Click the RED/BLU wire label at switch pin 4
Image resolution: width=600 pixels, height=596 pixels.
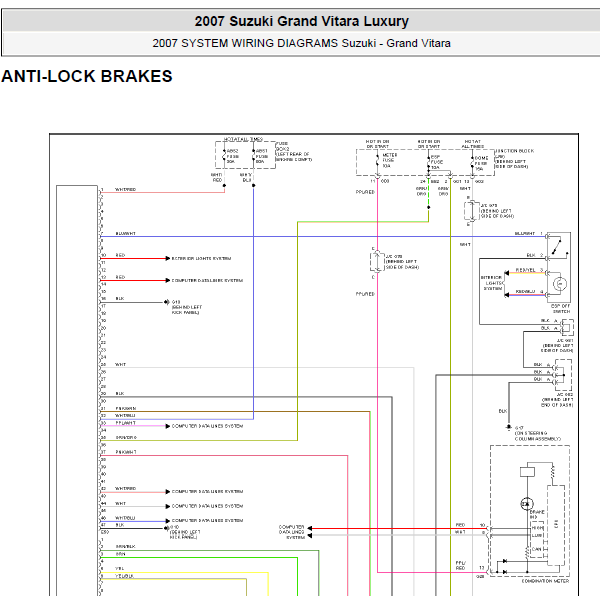point(525,291)
